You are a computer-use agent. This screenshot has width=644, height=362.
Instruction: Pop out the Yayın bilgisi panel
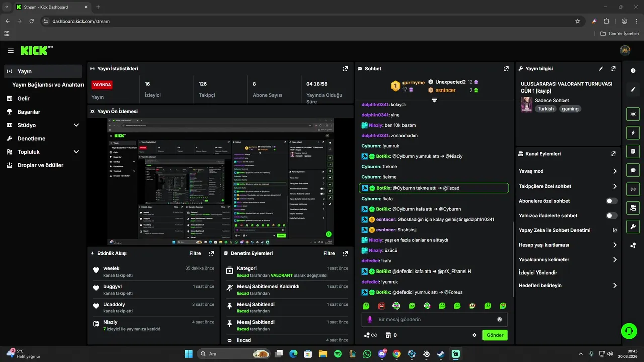pyautogui.click(x=613, y=69)
